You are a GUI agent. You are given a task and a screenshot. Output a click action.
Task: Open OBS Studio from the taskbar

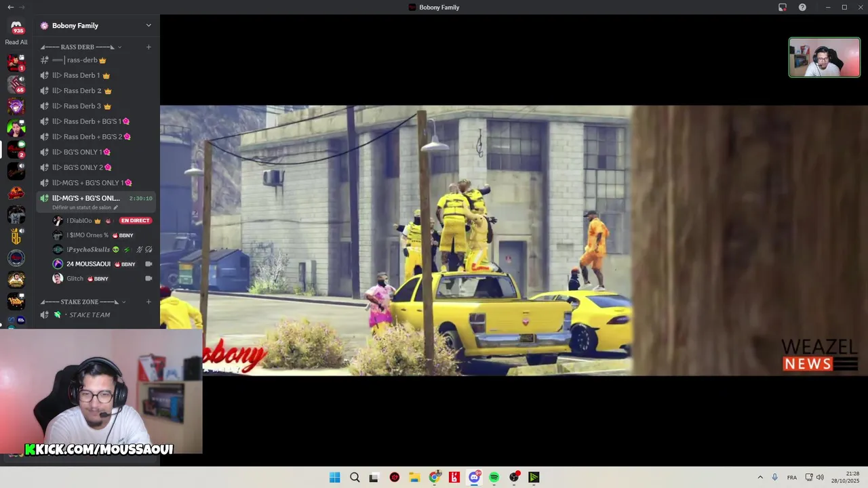click(514, 477)
